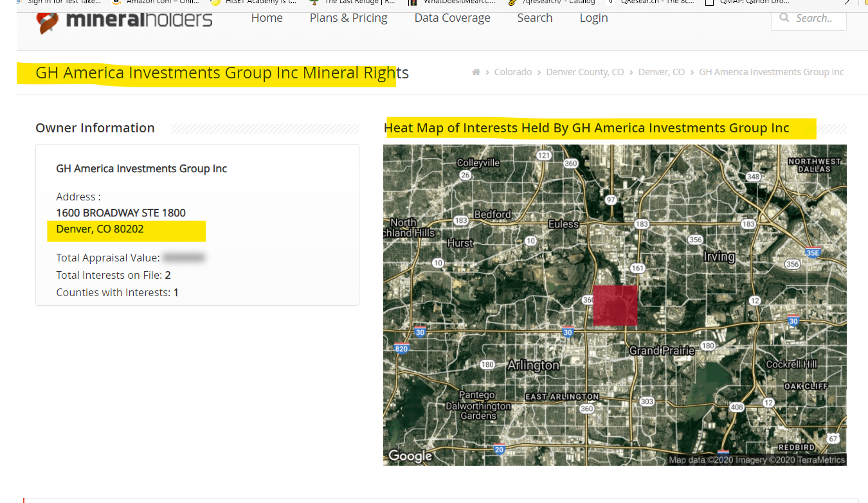Screen dimensions: 868x503
Task: Click the Google logo on the map
Action: [410, 456]
